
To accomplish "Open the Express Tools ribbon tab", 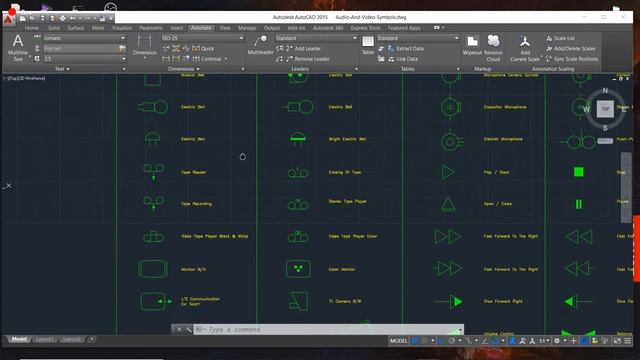I will (365, 28).
